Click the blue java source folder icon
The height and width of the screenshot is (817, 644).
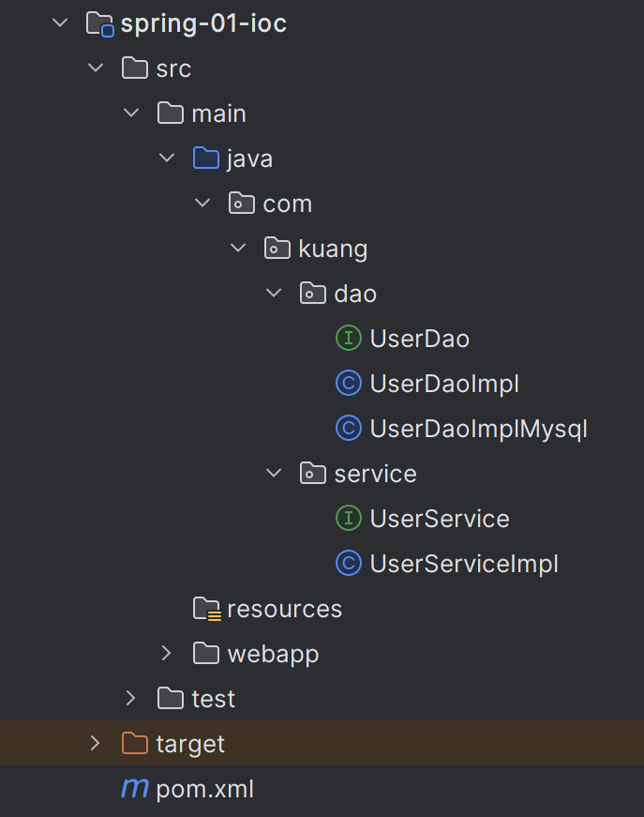(x=205, y=159)
